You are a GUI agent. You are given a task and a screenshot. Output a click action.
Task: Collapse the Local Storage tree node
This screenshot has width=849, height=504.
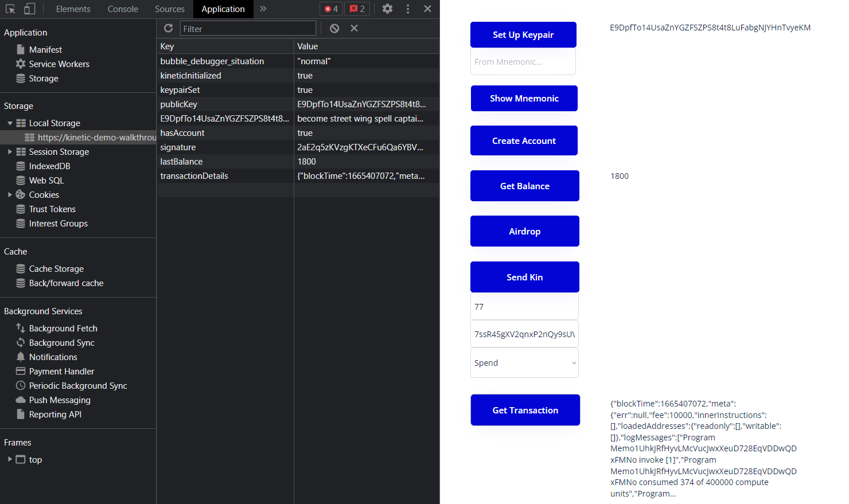[10, 123]
